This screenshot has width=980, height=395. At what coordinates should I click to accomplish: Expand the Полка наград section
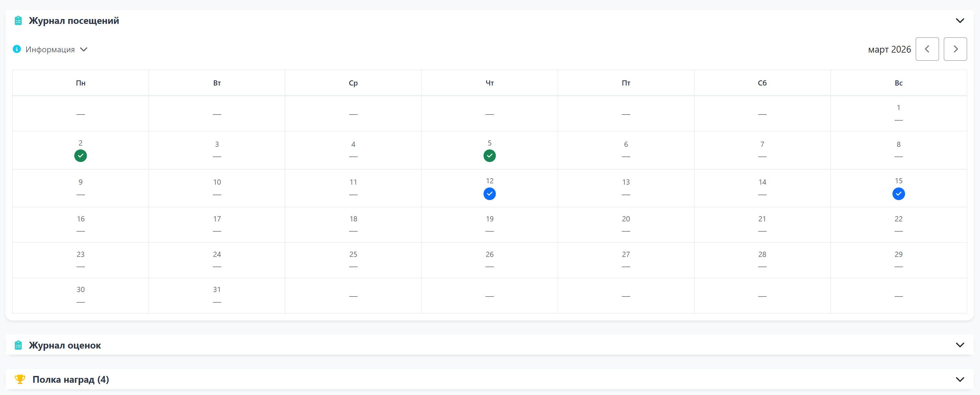click(x=960, y=380)
